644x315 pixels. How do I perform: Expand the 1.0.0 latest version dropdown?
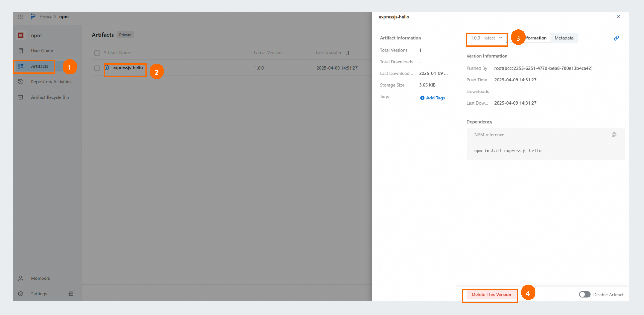(x=486, y=38)
